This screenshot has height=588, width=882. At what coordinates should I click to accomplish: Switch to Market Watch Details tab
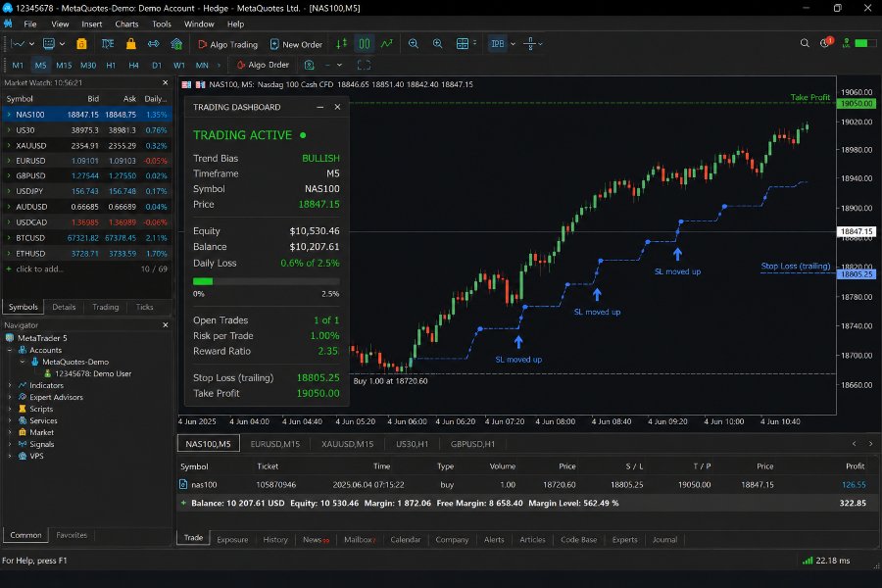64,307
